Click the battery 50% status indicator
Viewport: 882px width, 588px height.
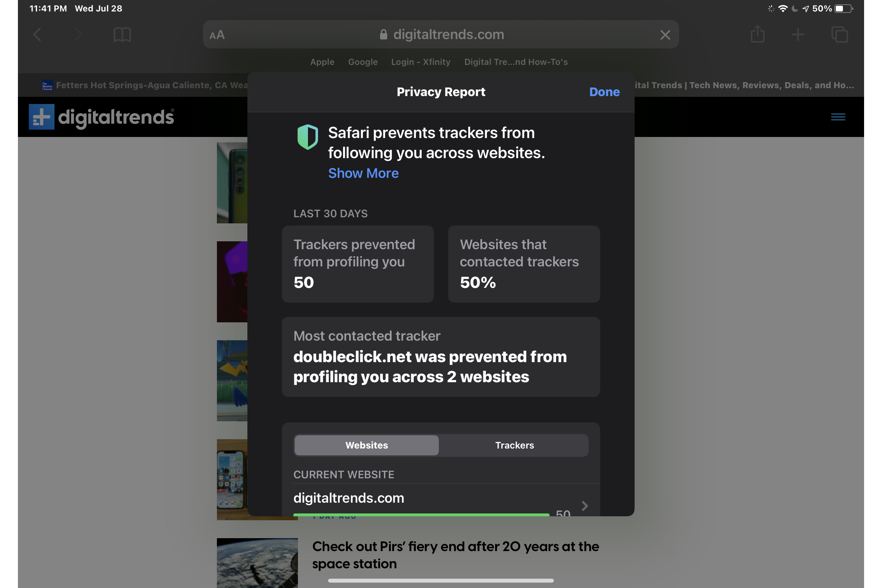(832, 9)
